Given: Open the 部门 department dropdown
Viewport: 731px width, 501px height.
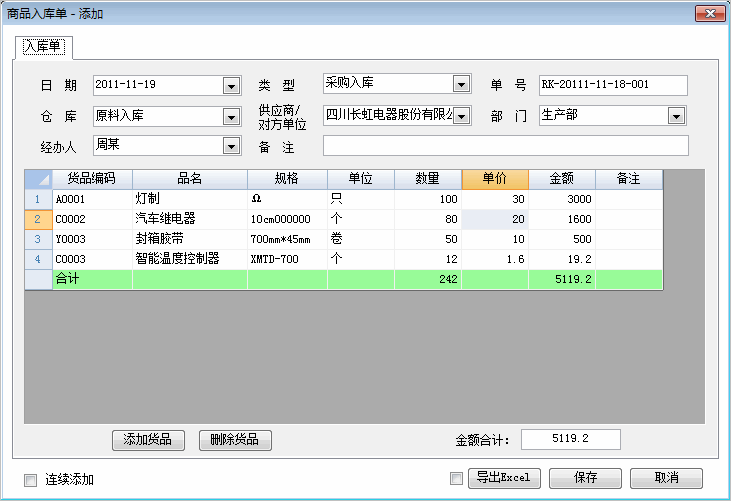Looking at the screenshot, I should point(676,116).
